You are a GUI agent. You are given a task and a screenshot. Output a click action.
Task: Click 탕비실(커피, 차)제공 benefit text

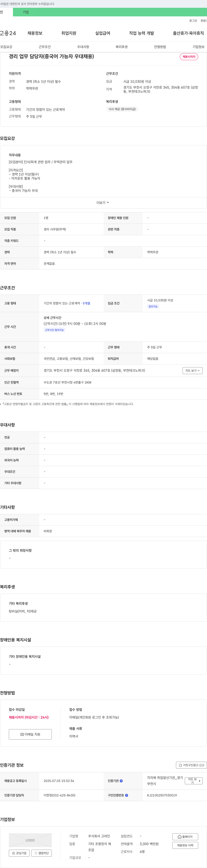pos(23,611)
